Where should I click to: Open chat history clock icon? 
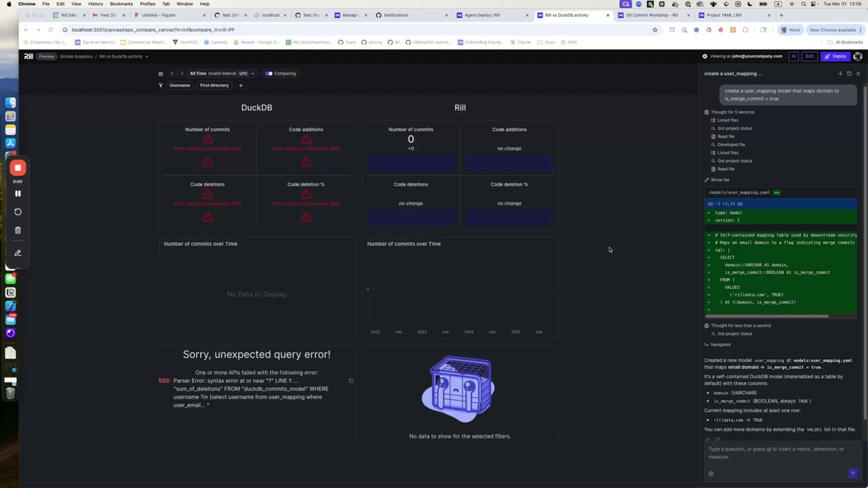click(849, 73)
